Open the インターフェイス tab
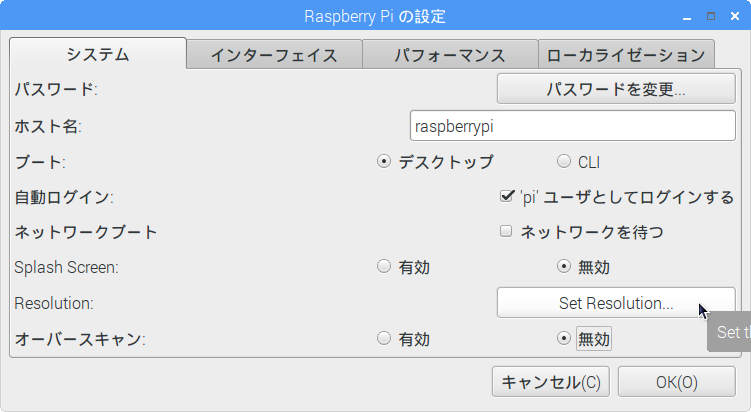This screenshot has height=412, width=751. tap(274, 55)
